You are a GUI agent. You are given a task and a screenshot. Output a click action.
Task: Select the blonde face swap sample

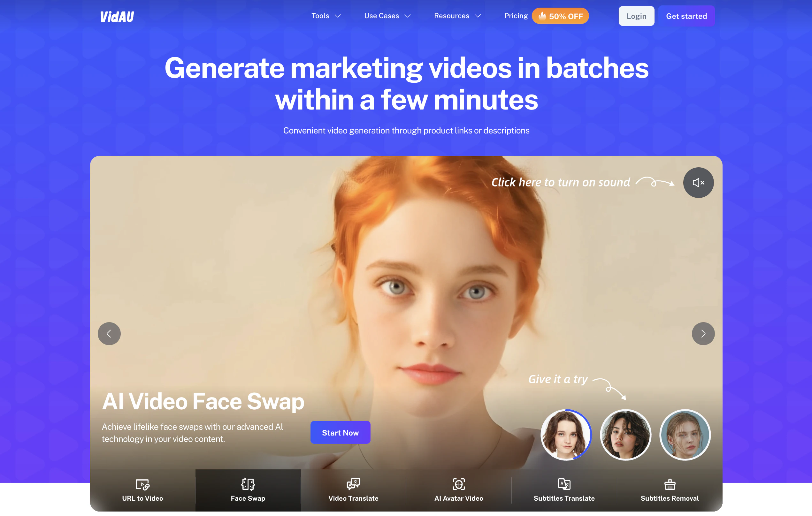(x=685, y=435)
